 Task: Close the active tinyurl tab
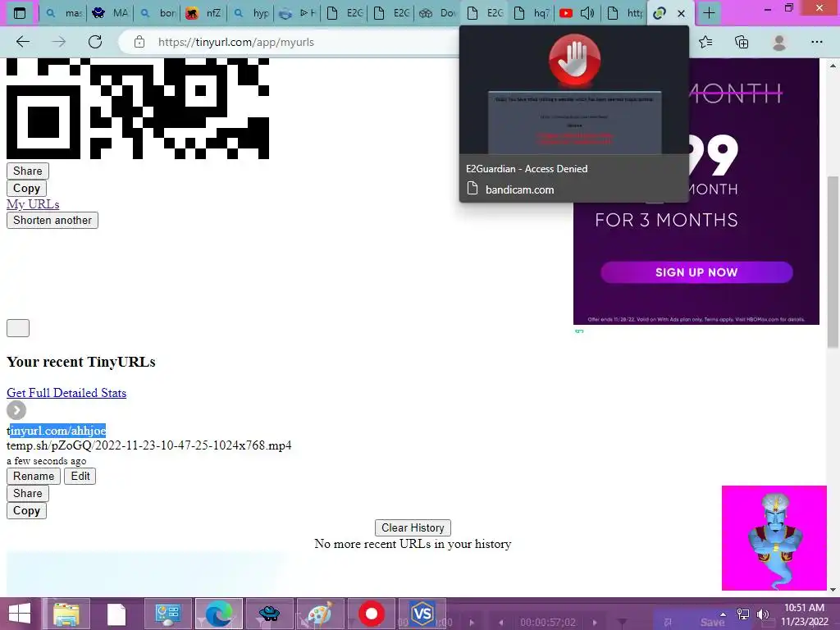click(x=682, y=13)
